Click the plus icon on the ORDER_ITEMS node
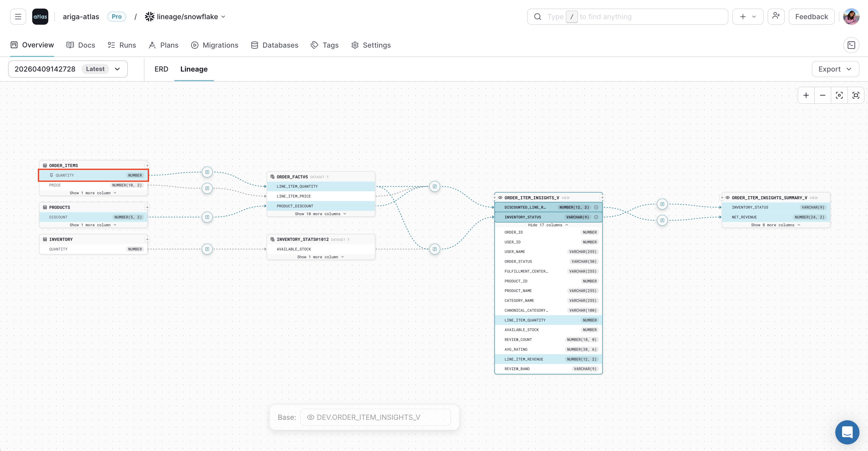The image size is (868, 451). click(147, 165)
